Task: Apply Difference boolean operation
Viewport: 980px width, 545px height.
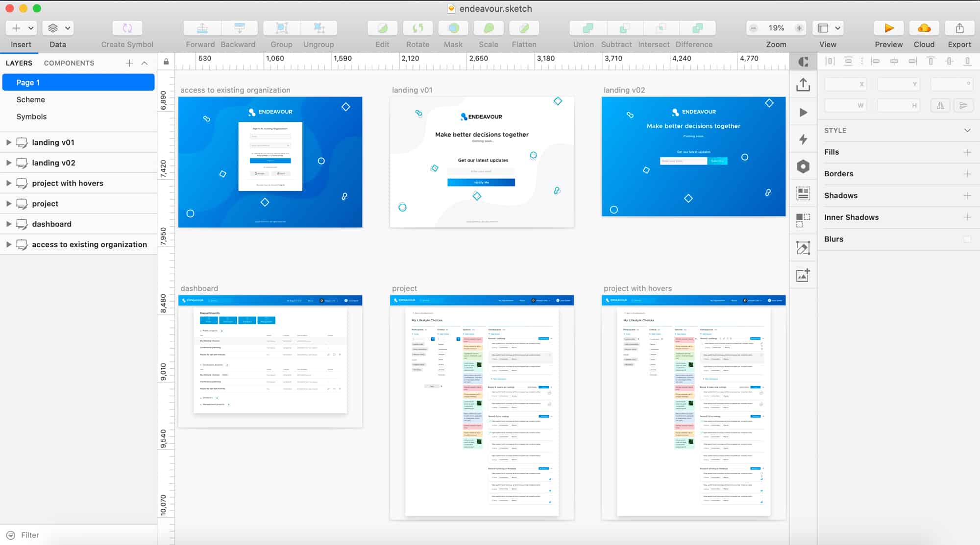Action: coord(698,28)
